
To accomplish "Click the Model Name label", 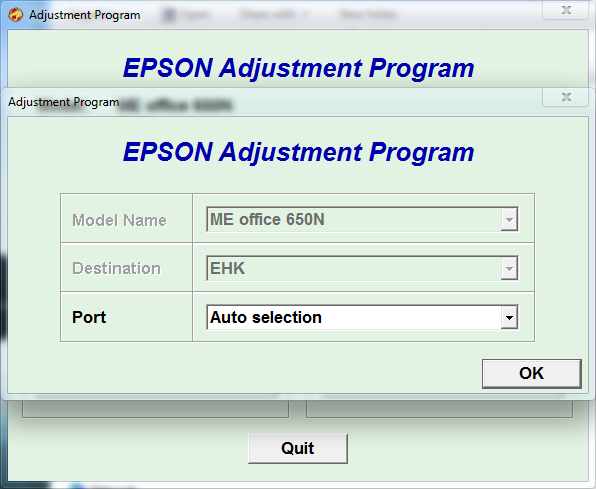I will 119,220.
